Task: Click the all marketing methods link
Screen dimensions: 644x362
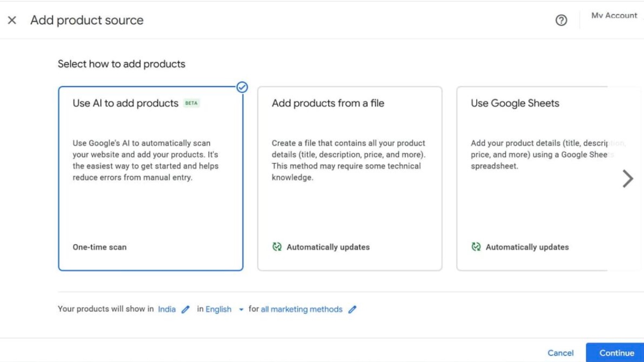Action: (301, 309)
